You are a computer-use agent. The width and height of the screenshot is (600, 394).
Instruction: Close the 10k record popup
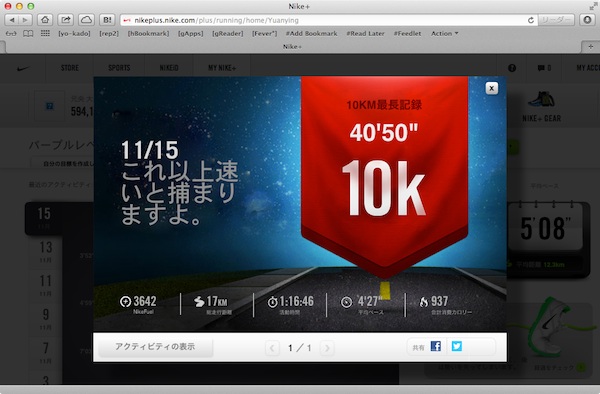point(492,88)
